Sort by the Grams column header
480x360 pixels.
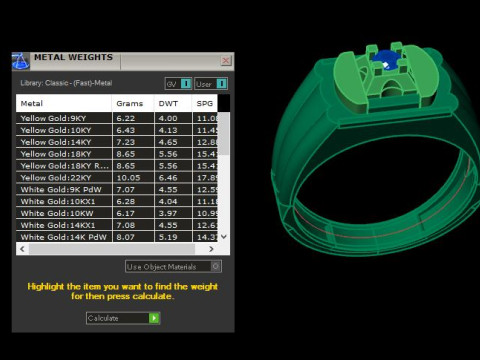coord(133,103)
